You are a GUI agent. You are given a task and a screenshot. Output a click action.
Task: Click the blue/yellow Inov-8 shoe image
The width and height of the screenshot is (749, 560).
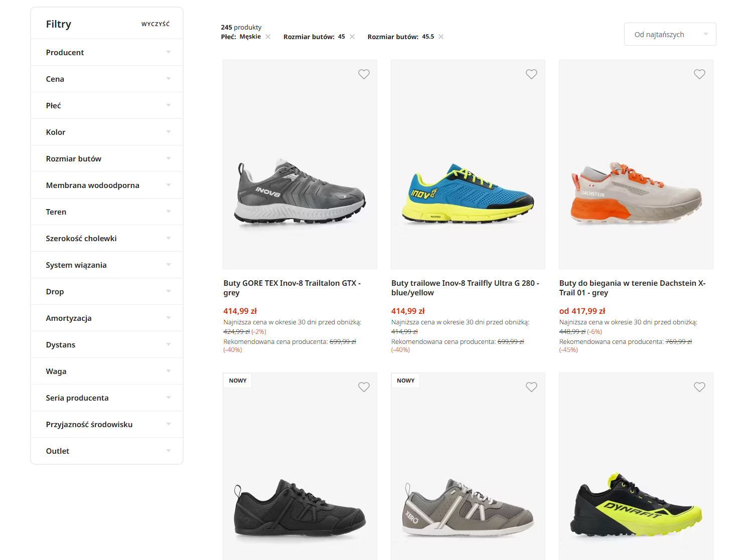[x=468, y=164]
